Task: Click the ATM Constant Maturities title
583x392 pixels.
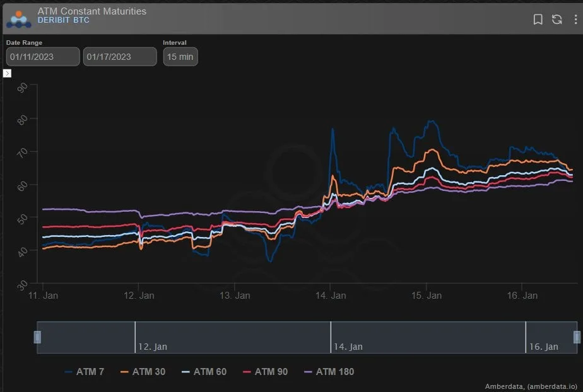Action: [x=92, y=11]
